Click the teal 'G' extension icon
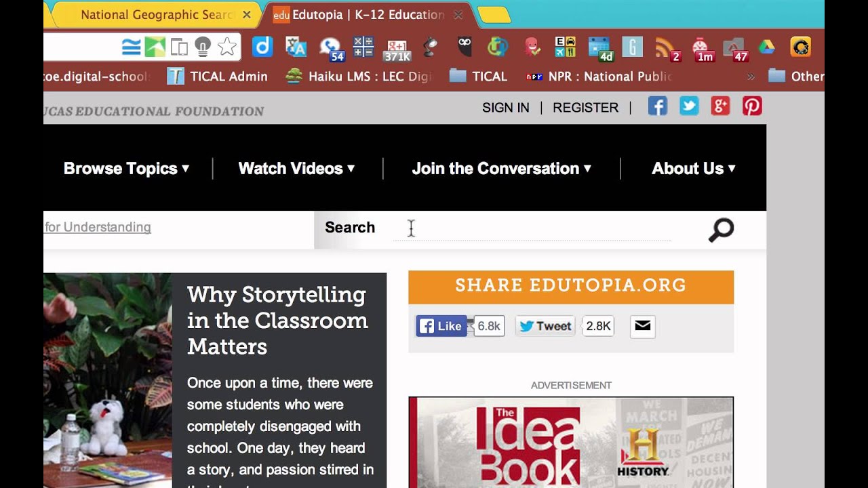This screenshot has height=488, width=868. point(632,47)
